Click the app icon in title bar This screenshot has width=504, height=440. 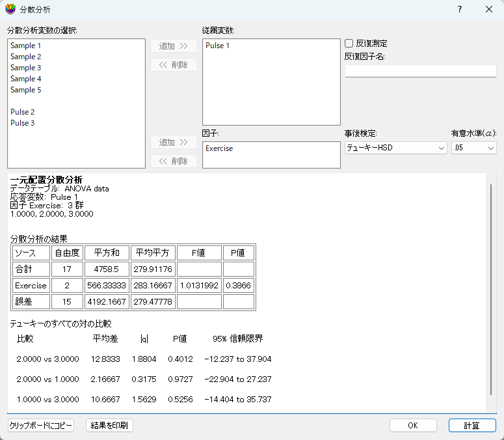click(x=10, y=10)
